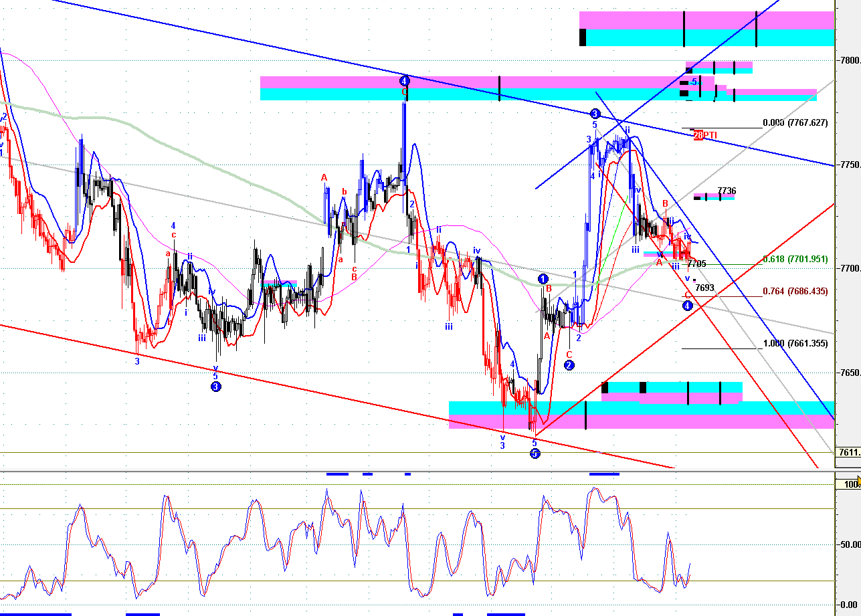Click the 0.000 (7767.627) Fibonacci label
This screenshot has height=616, width=861.
tap(795, 123)
